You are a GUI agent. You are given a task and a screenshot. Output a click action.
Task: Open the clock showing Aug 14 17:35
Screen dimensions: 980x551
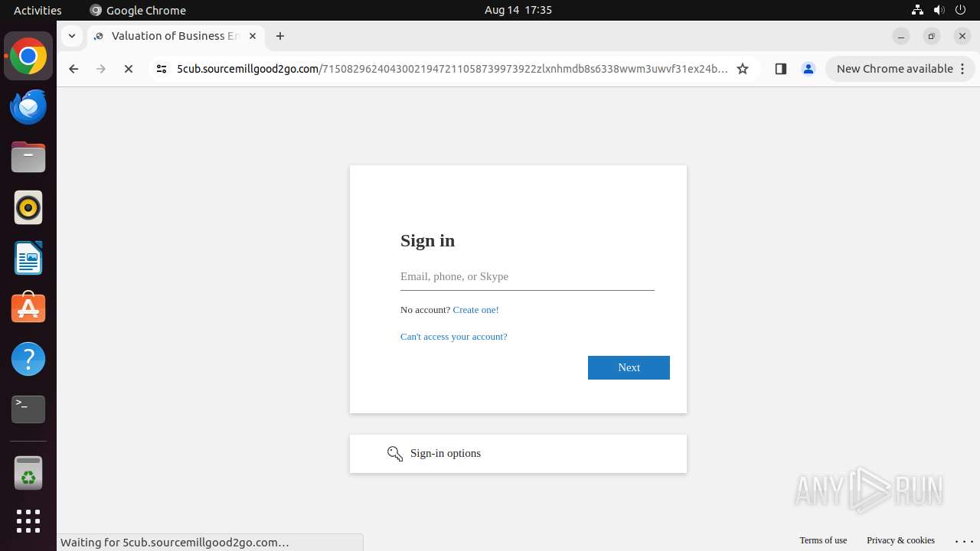[518, 10]
